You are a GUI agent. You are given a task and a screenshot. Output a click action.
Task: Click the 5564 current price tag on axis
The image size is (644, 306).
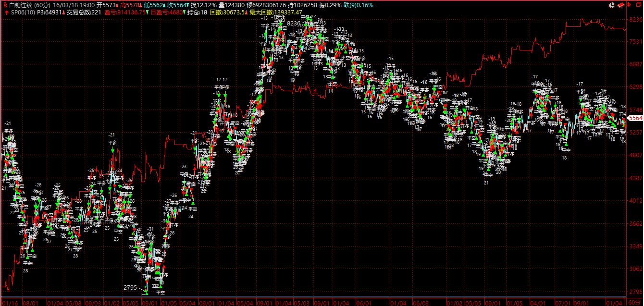click(635, 118)
